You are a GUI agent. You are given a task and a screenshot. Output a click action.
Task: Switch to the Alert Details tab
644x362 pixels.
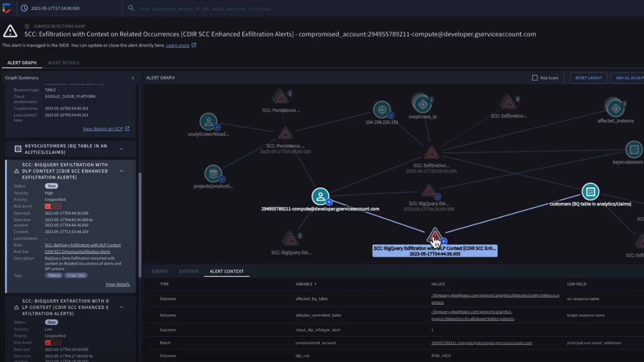tap(63, 63)
